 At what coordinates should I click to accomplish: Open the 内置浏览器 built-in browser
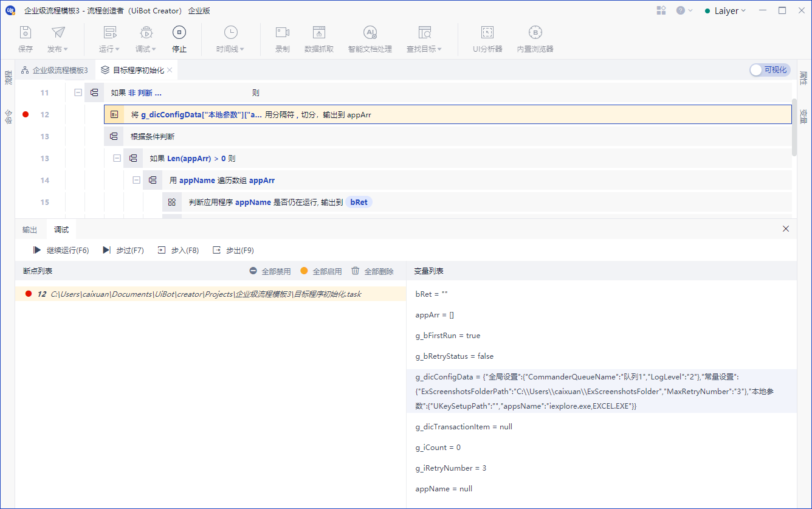[535, 40]
